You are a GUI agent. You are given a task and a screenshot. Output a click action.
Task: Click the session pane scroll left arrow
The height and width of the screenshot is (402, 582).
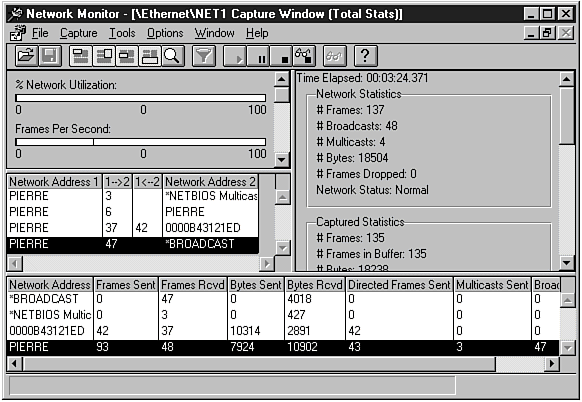[15, 264]
